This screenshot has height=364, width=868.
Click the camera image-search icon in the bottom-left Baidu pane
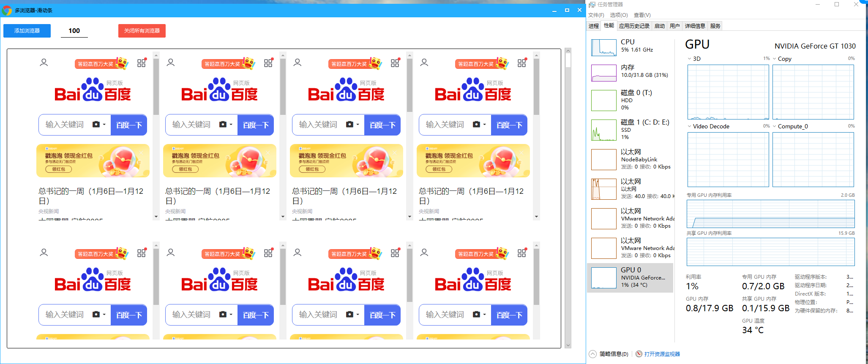(x=96, y=315)
